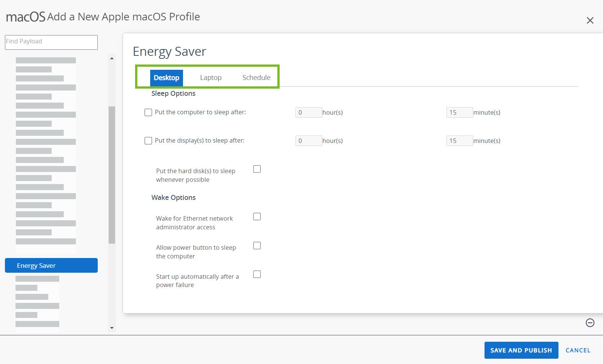Toggle Wake for Ethernet network administrator access

click(257, 217)
